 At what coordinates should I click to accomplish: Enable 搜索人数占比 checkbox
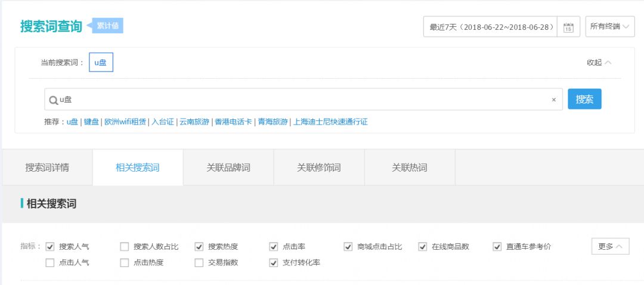(x=125, y=247)
